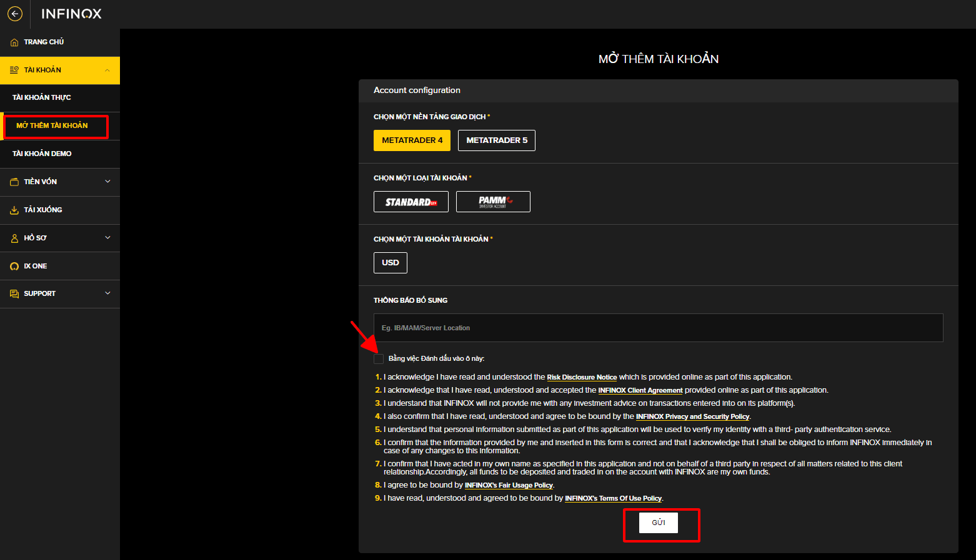Click the Tải Xuống download icon
Viewport: 976px width, 560px height.
coord(14,210)
